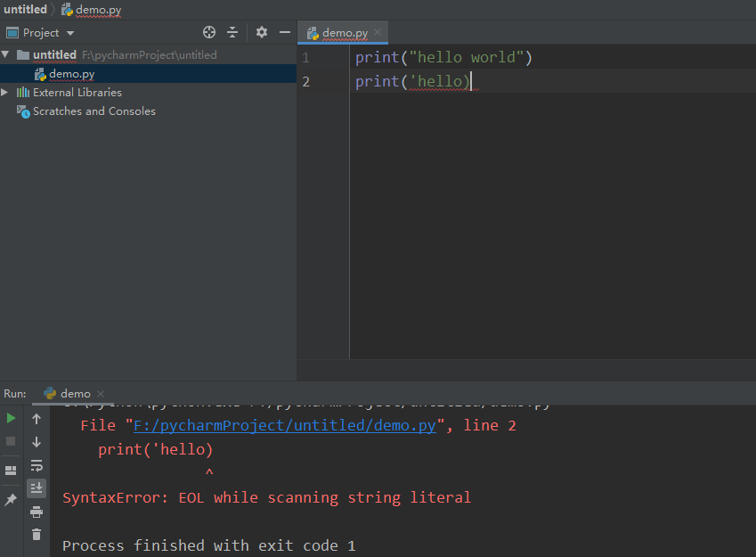
Task: Clear console with the trash icon
Action: click(x=37, y=535)
